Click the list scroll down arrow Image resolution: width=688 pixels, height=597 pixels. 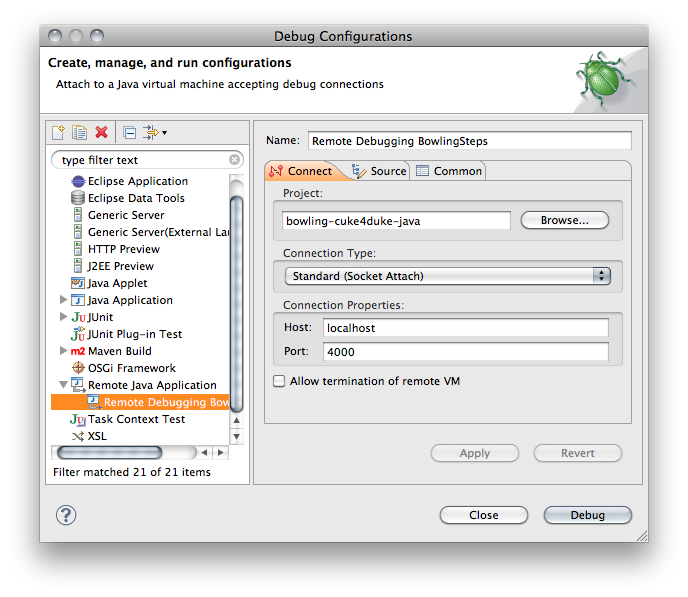pos(236,436)
